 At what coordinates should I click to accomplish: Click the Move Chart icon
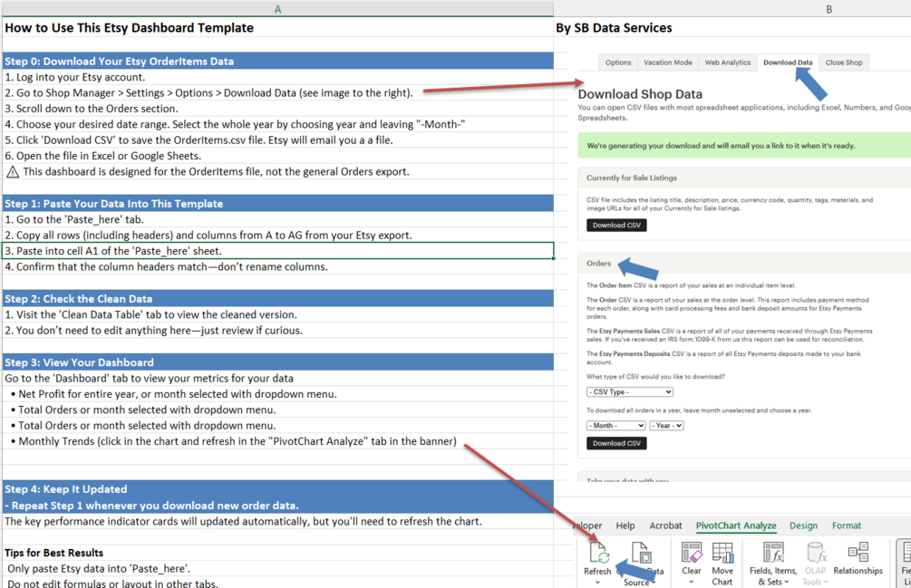click(x=722, y=553)
